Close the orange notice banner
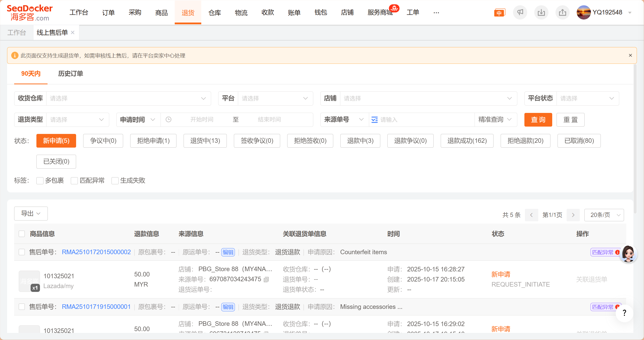The height and width of the screenshot is (340, 644). [630, 55]
